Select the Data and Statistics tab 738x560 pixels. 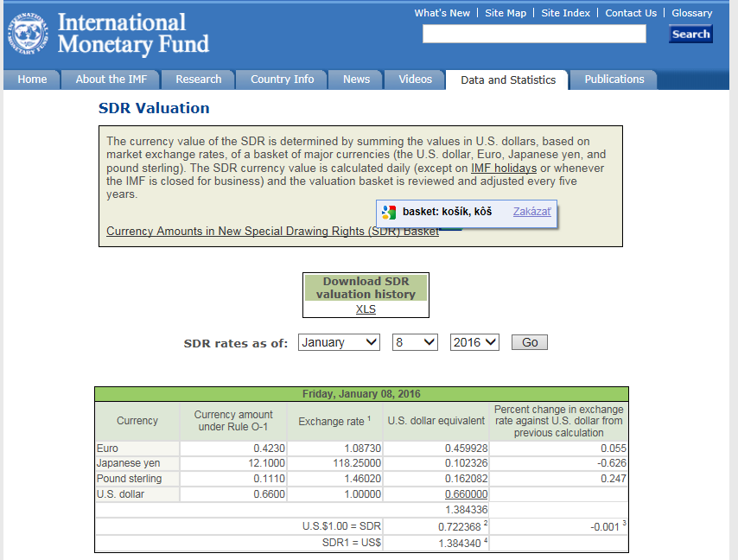pyautogui.click(x=508, y=80)
